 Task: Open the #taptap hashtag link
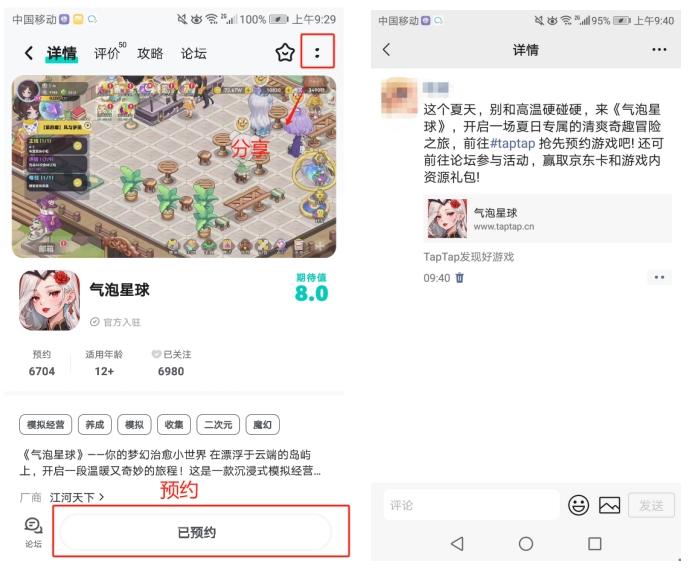point(512,144)
